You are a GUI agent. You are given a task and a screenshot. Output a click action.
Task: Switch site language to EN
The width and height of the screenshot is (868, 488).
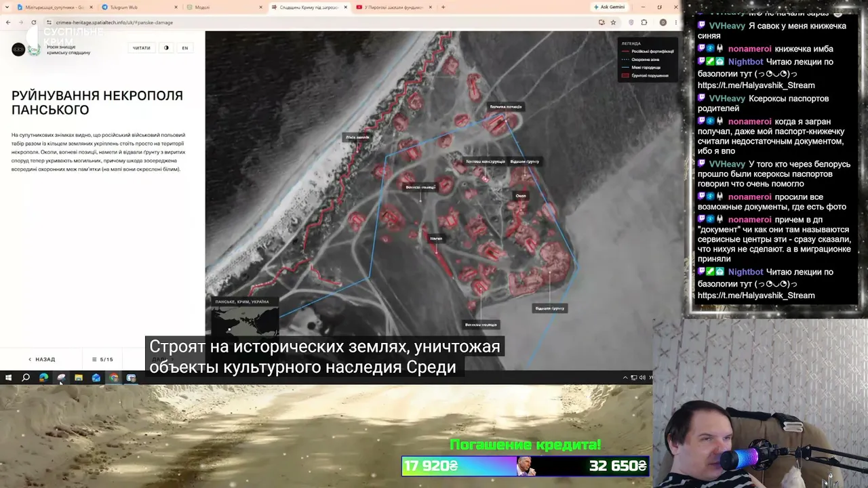tap(185, 48)
